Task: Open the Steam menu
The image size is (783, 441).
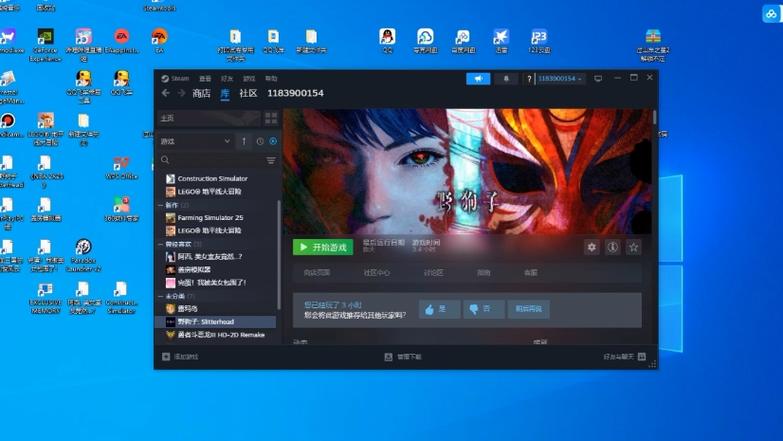Action: pos(175,78)
